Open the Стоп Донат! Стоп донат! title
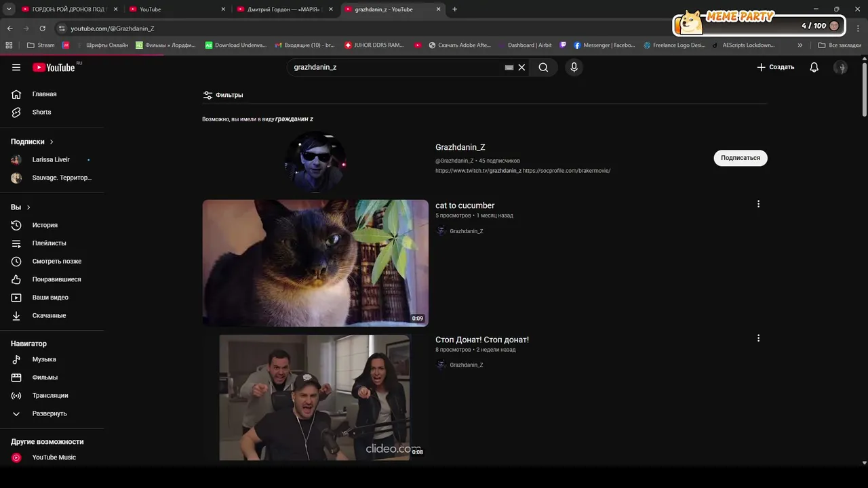868x488 pixels. click(482, 340)
